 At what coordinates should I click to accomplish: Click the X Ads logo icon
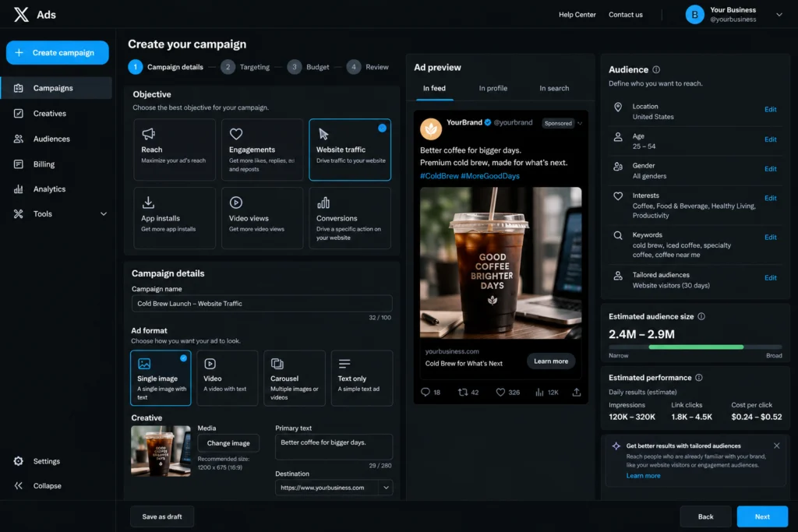[21, 14]
